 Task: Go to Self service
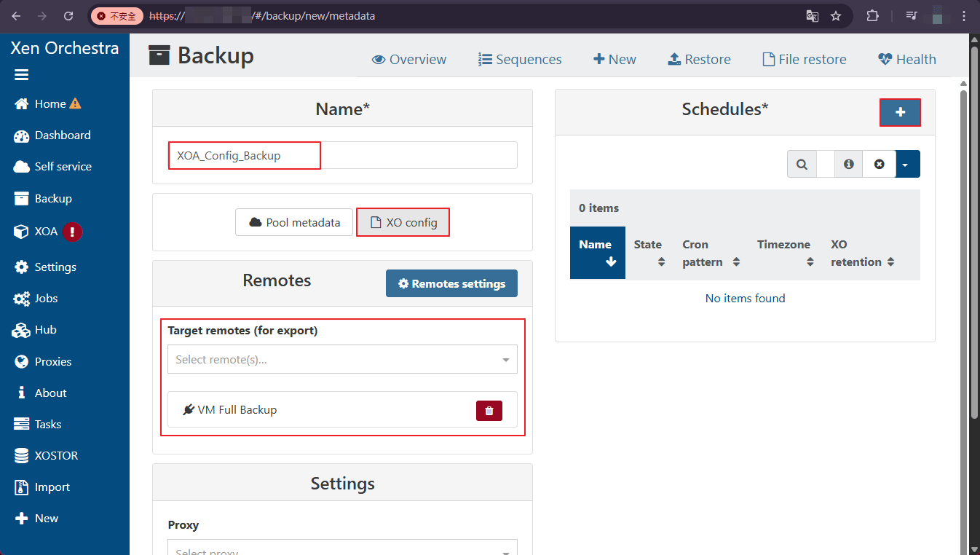coord(52,166)
